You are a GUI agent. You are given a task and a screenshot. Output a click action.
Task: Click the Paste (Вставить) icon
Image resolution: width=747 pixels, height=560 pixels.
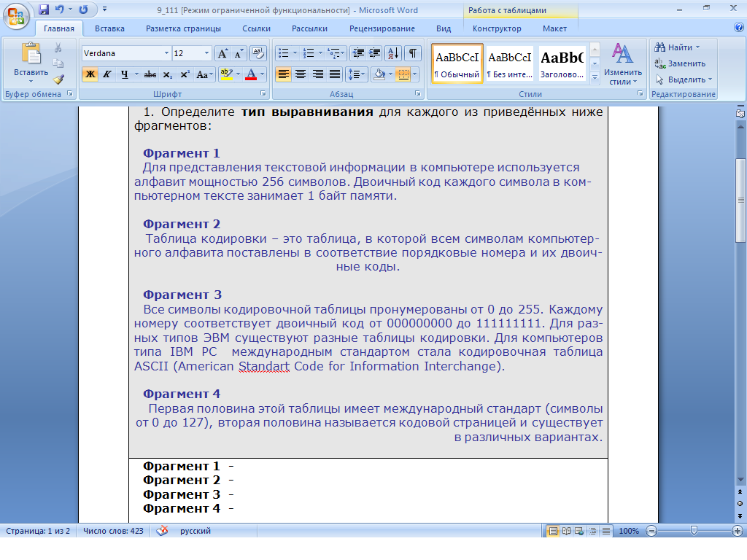point(31,53)
